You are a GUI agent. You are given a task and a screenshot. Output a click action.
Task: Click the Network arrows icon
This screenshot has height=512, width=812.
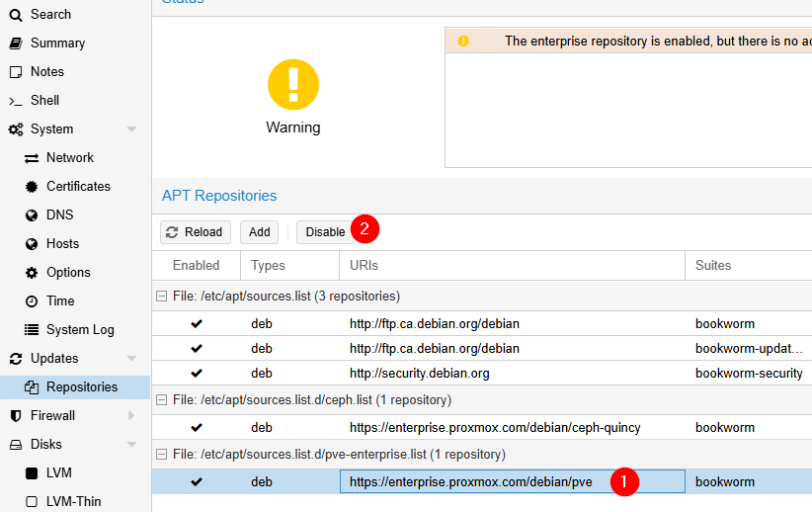pos(32,158)
